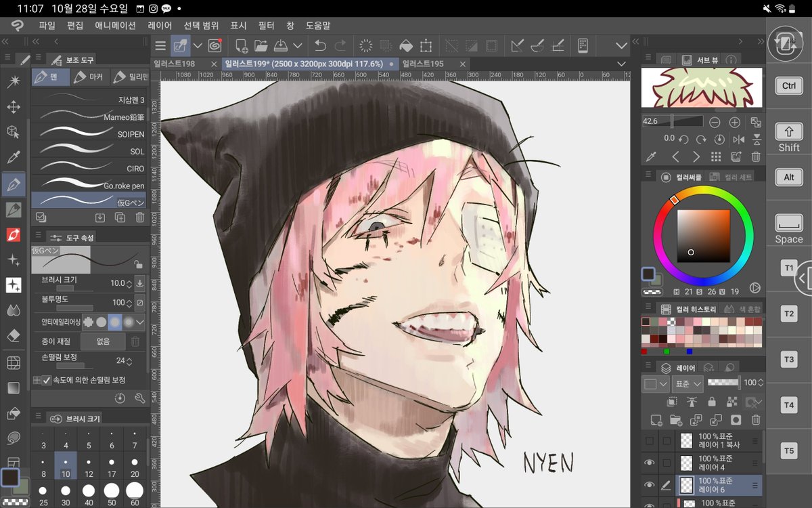Screen dimensions: 812x508
Task: Zoom in the Sub View with plus icon
Action: [x=734, y=123]
